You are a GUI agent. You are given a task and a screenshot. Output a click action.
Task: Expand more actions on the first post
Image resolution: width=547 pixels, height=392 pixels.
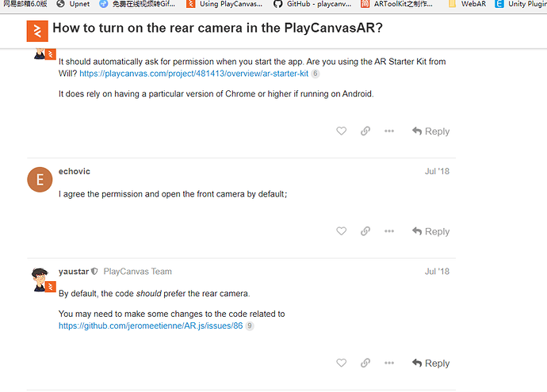[x=389, y=131]
